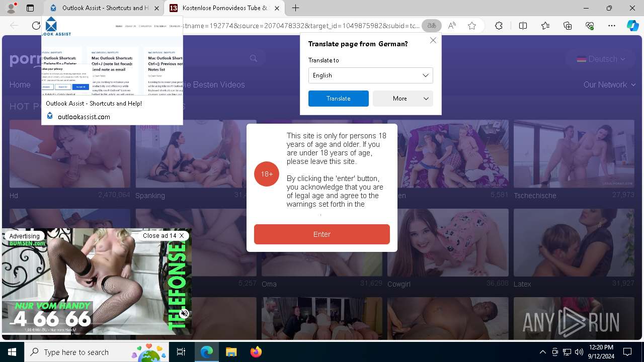644x362 pixels.
Task: Launch the Copilot sidebar icon
Action: click(632, 26)
